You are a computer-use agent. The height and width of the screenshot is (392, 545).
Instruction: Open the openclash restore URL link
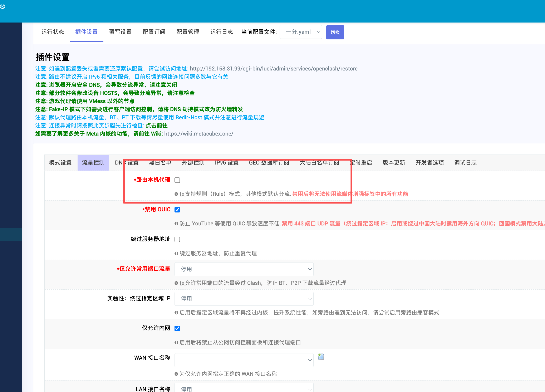click(274, 69)
